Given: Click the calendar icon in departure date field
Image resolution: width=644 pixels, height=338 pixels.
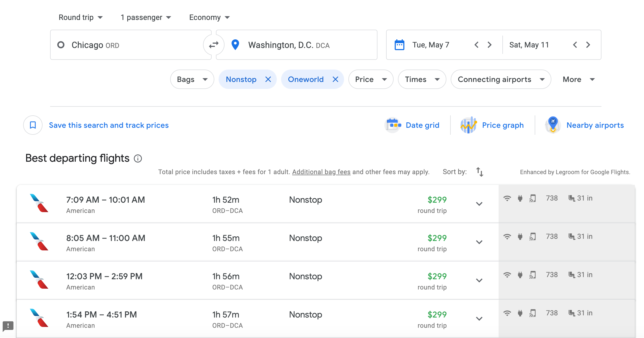Looking at the screenshot, I should 399,45.
